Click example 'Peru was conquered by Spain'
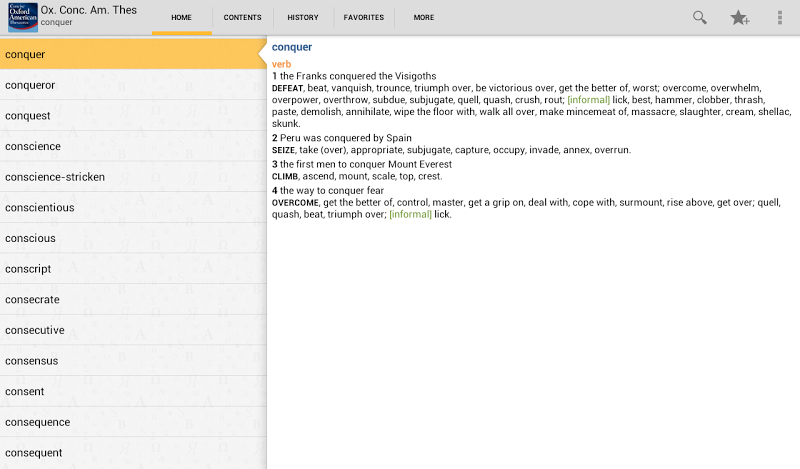 coord(346,138)
